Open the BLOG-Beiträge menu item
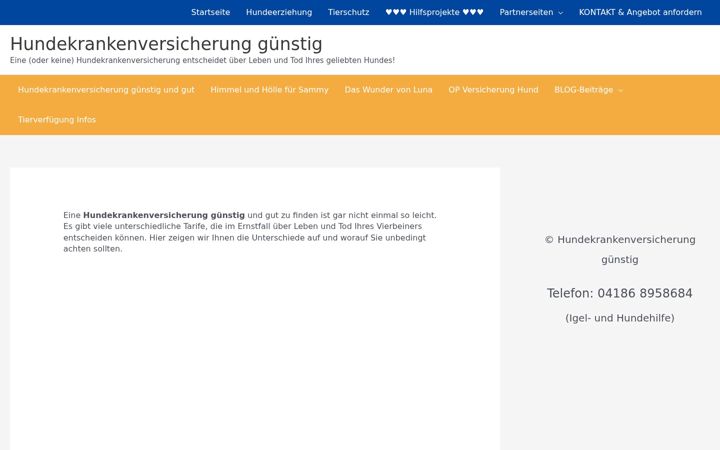 tap(584, 90)
